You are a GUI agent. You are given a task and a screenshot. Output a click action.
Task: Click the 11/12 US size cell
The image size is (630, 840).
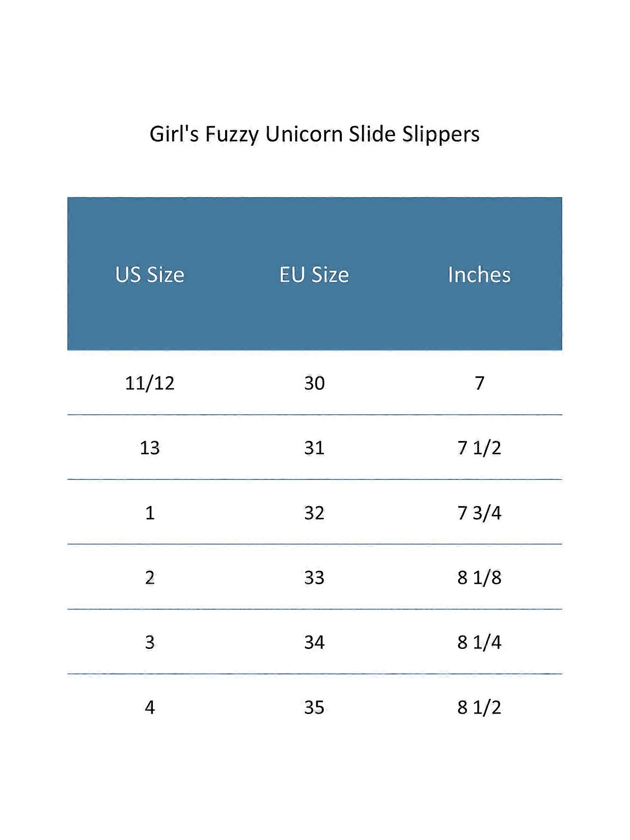coord(150,383)
